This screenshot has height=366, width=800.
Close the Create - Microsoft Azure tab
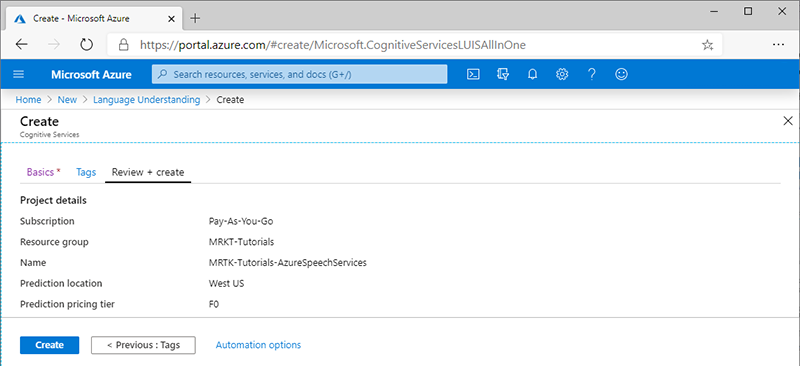[171, 19]
